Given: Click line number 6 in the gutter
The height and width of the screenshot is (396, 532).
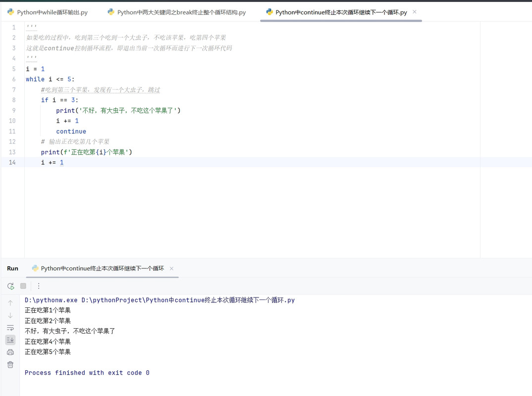Looking at the screenshot, I should pyautogui.click(x=14, y=79).
